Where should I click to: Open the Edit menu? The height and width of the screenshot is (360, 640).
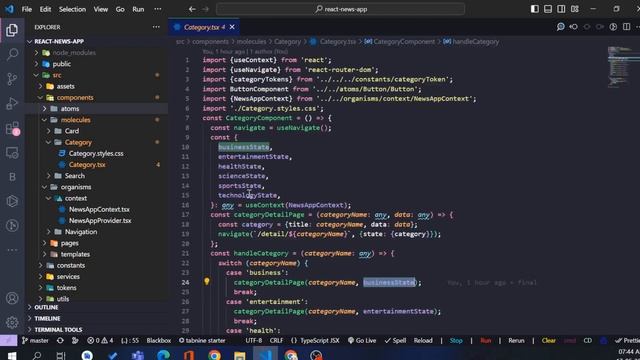coord(45,9)
